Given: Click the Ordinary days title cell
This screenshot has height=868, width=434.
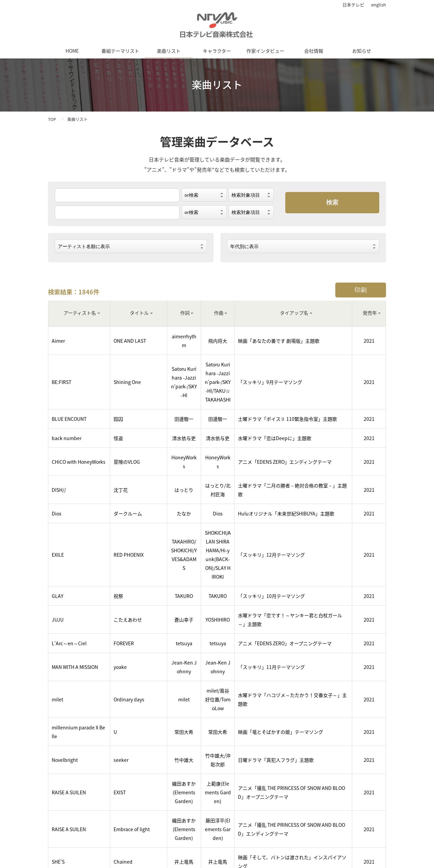Looking at the screenshot, I should (139, 700).
